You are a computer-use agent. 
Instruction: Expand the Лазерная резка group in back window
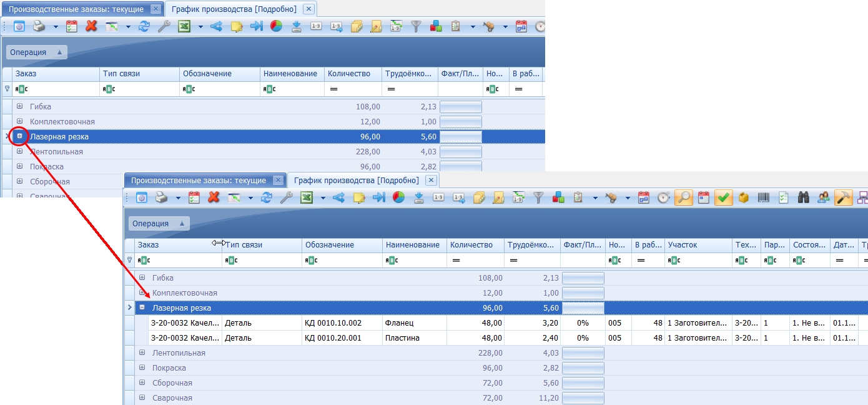pos(19,136)
